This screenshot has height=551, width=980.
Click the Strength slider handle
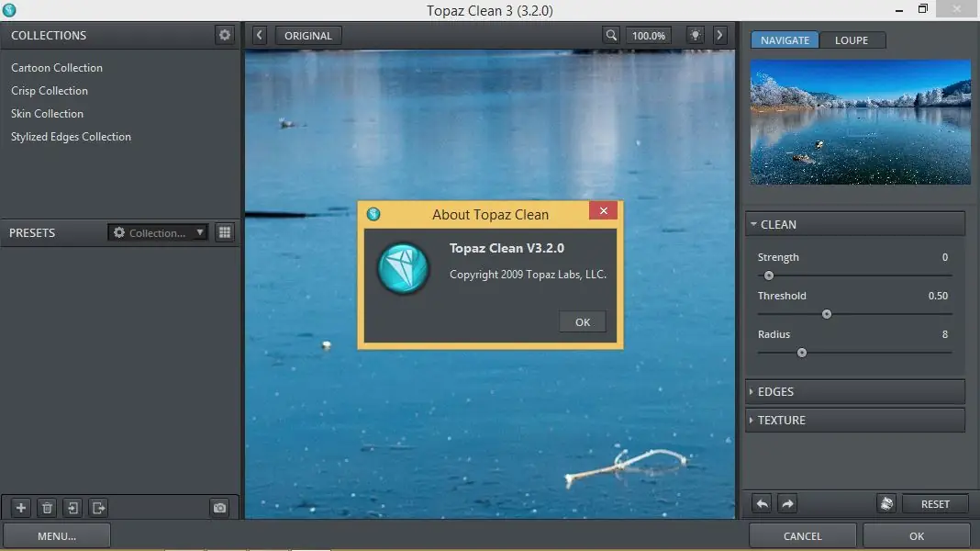point(769,275)
